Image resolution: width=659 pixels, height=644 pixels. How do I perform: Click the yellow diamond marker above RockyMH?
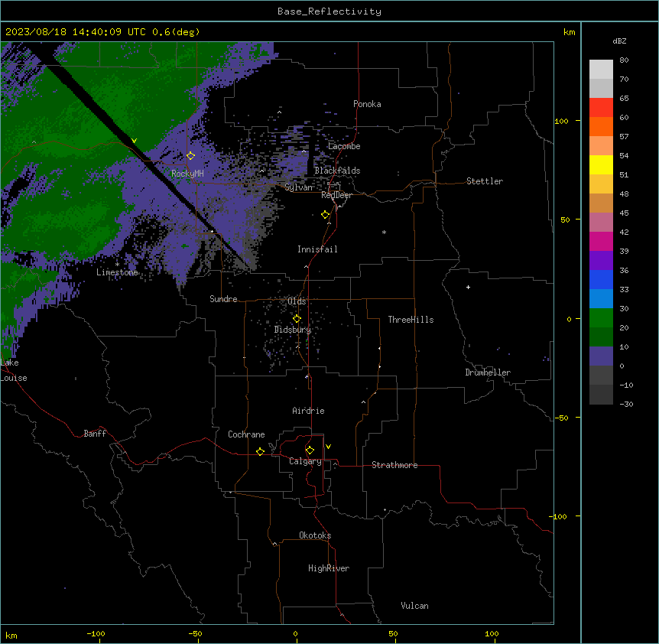coord(190,155)
